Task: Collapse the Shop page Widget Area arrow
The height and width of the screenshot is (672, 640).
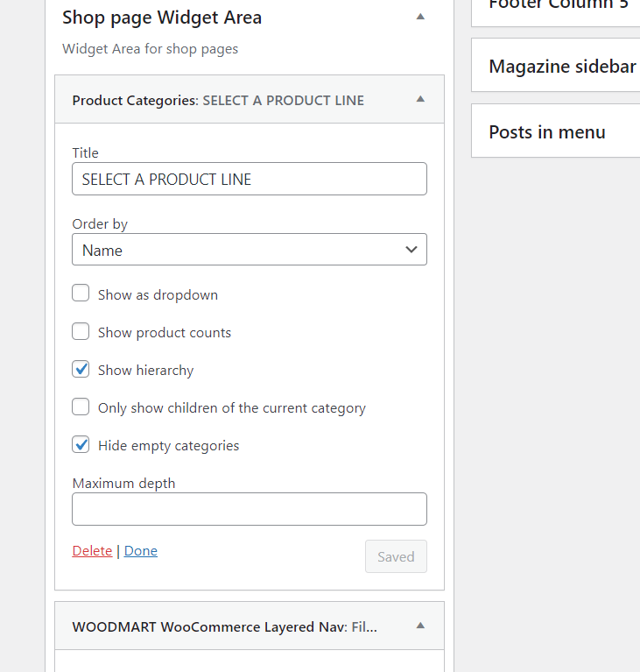Action: pos(420,17)
